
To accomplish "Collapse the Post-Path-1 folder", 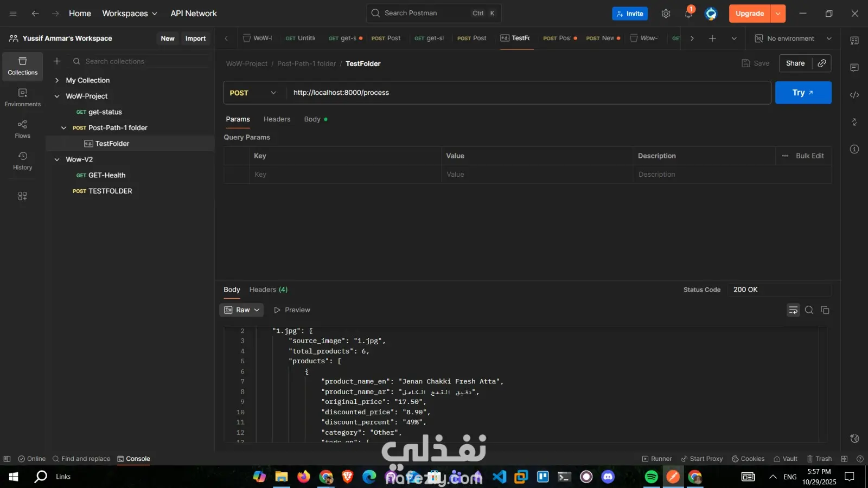I will (63, 128).
